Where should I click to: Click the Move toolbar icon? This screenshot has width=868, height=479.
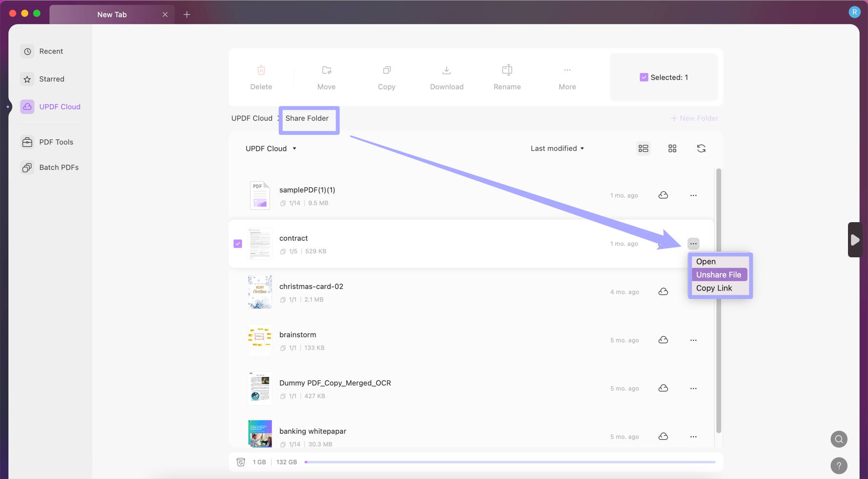326,70
